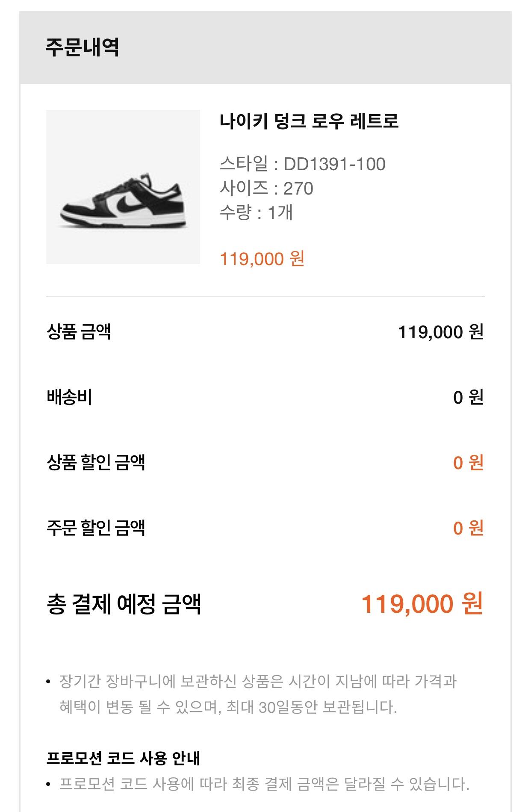This screenshot has height=812, width=531.
Task: Open the 나이키 덩크 로우 레트로 product name
Action: pyautogui.click(x=309, y=121)
